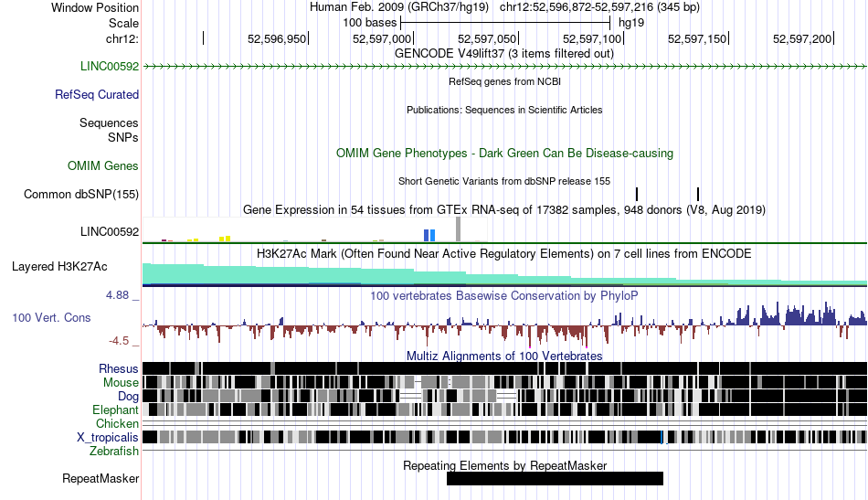Click the Window Position label
This screenshot has height=500, width=868.
pos(95,7)
